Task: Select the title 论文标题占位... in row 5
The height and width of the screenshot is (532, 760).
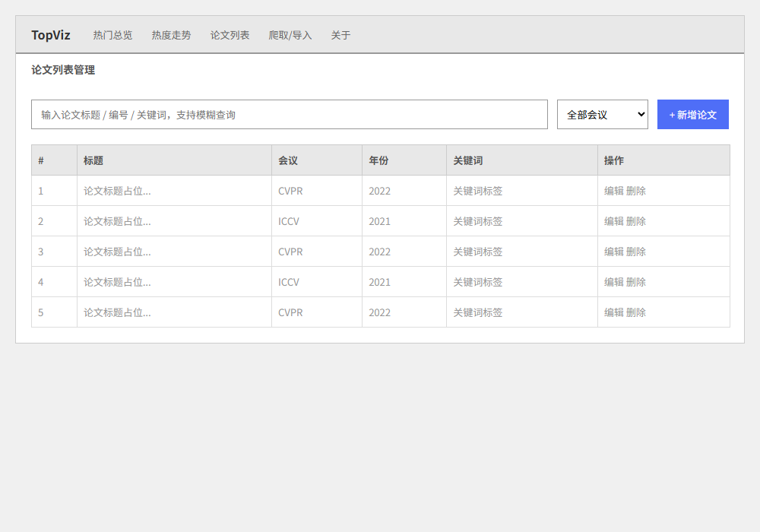Action: [x=117, y=312]
